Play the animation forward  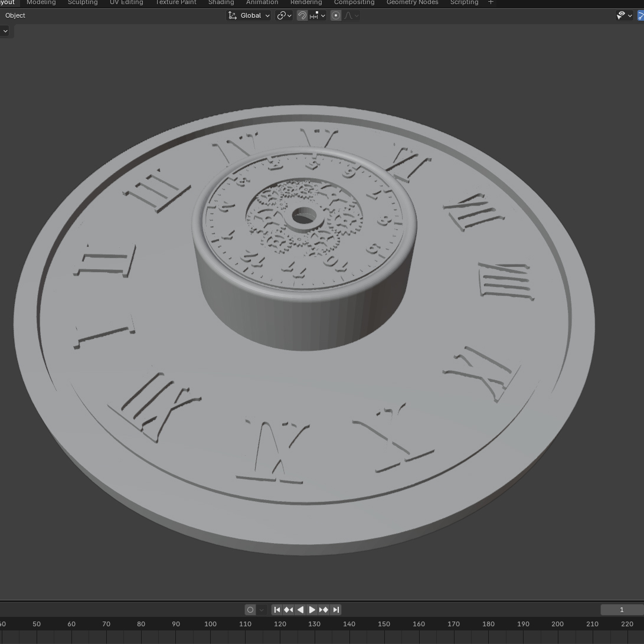pyautogui.click(x=312, y=610)
